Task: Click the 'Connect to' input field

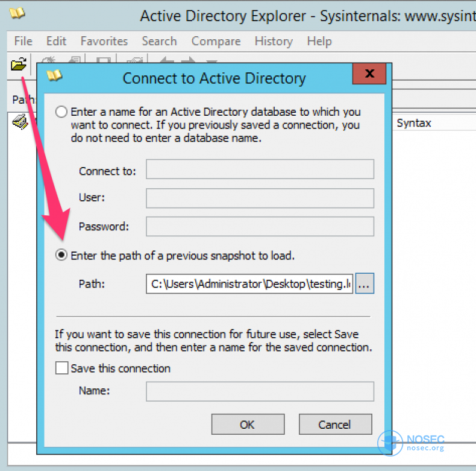Action: pos(260,169)
